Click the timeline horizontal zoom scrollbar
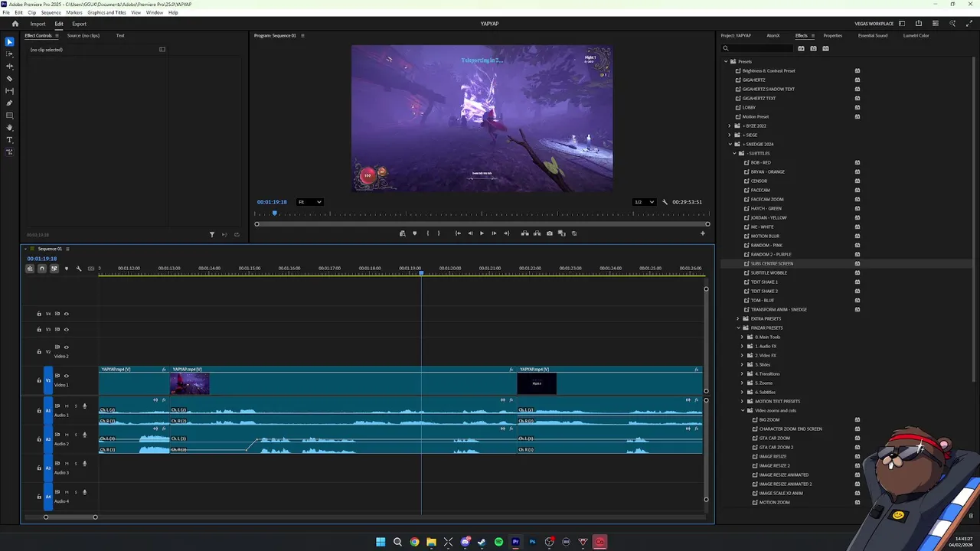Screen dimensions: 980x551 tap(70, 517)
